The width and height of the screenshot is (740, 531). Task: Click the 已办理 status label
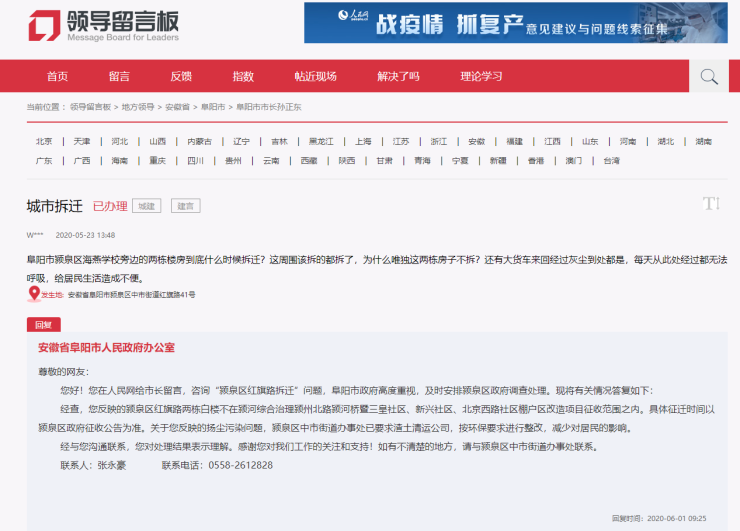point(110,206)
